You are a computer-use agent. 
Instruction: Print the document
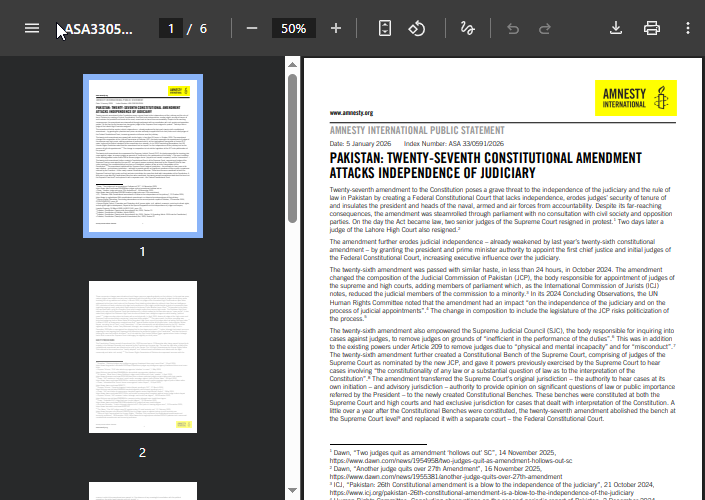coord(652,28)
